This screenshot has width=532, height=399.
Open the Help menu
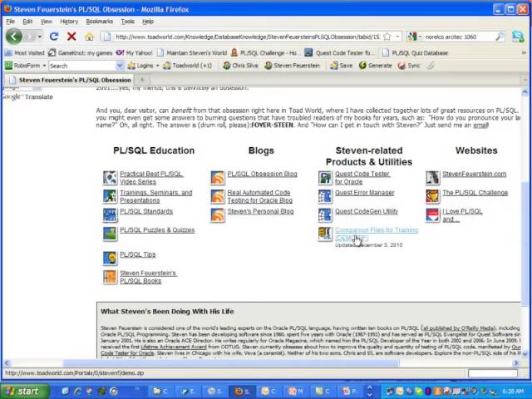pyautogui.click(x=148, y=22)
